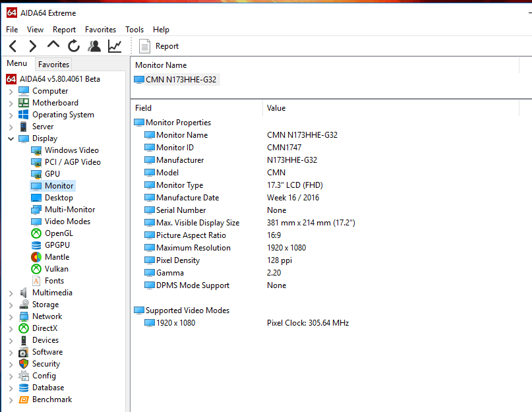Expand the Config tree node
Screen dimensions: 532x412
(11, 376)
